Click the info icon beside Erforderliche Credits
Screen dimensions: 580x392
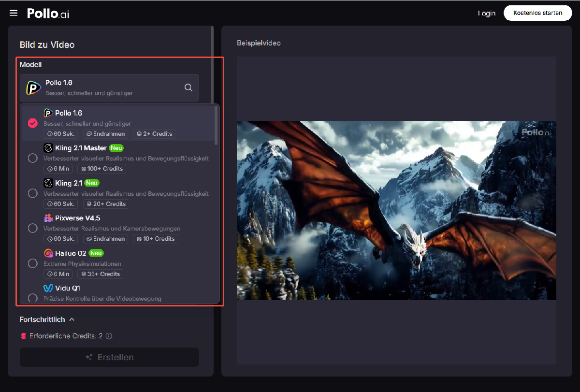[109, 336]
